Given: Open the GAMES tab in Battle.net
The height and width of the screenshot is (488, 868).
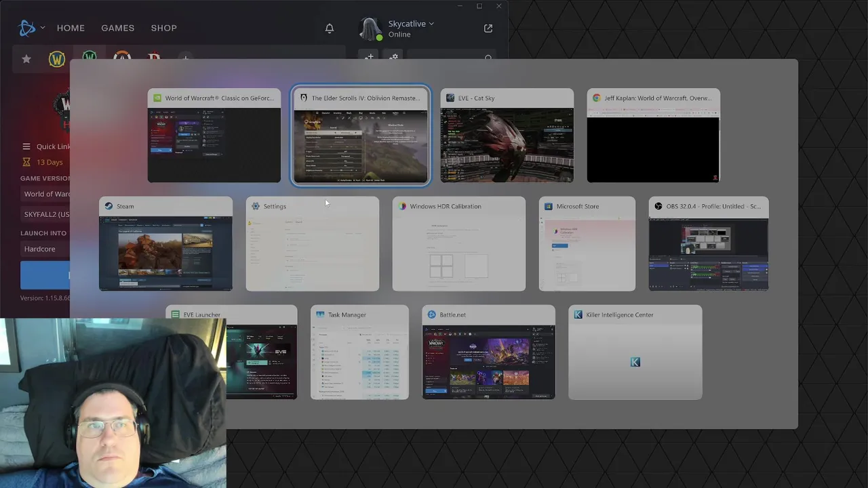Looking at the screenshot, I should pyautogui.click(x=117, y=28).
